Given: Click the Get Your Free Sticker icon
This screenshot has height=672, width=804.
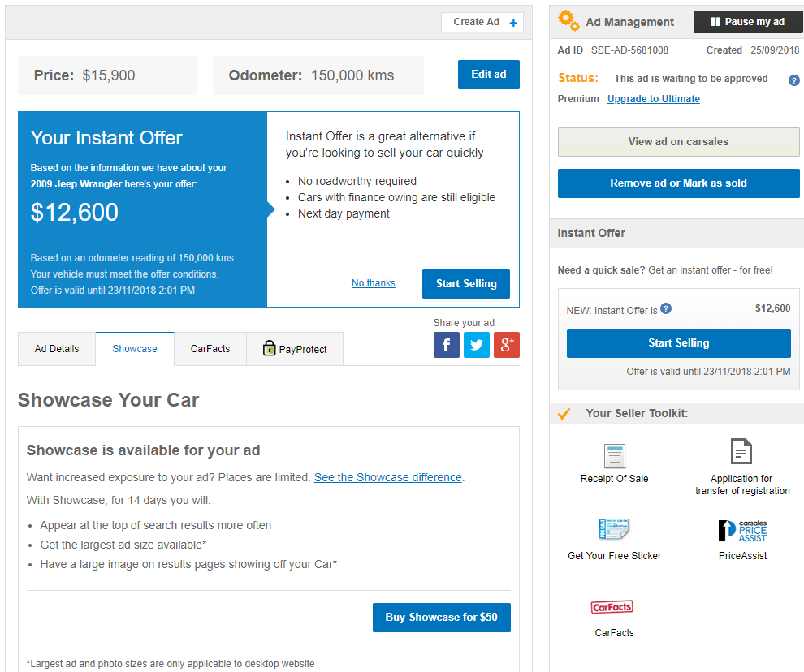Looking at the screenshot, I should (614, 528).
